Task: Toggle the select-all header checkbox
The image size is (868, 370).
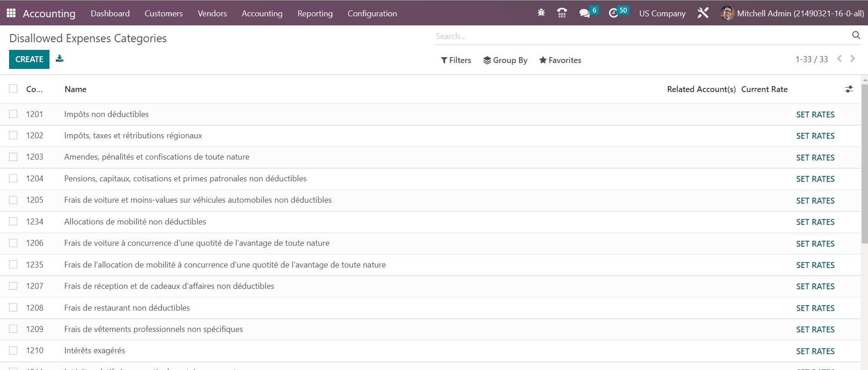Action: (x=13, y=89)
